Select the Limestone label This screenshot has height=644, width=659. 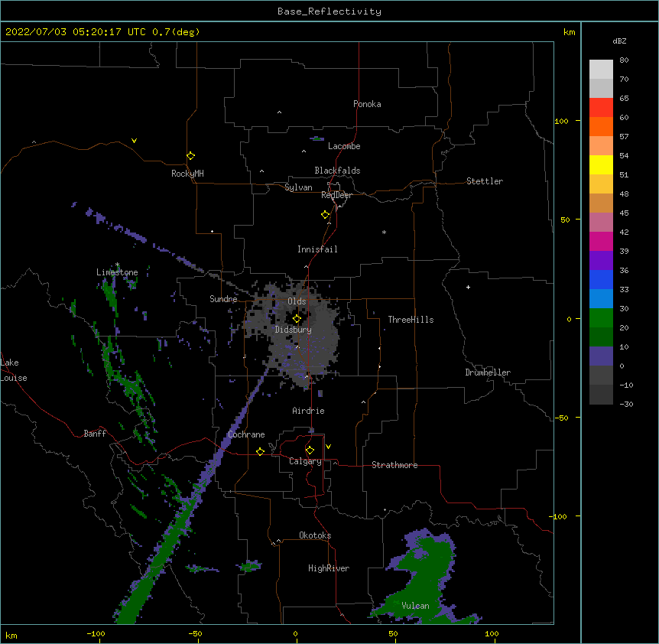pos(117,272)
